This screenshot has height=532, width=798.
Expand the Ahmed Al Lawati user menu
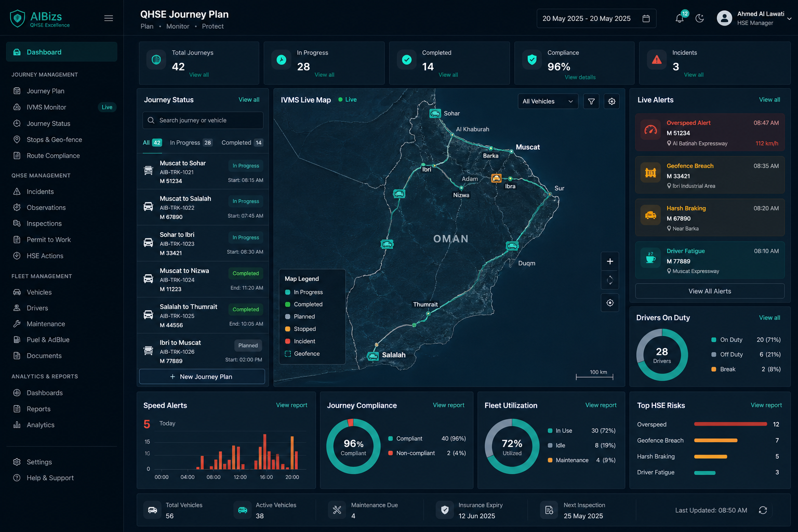point(754,18)
